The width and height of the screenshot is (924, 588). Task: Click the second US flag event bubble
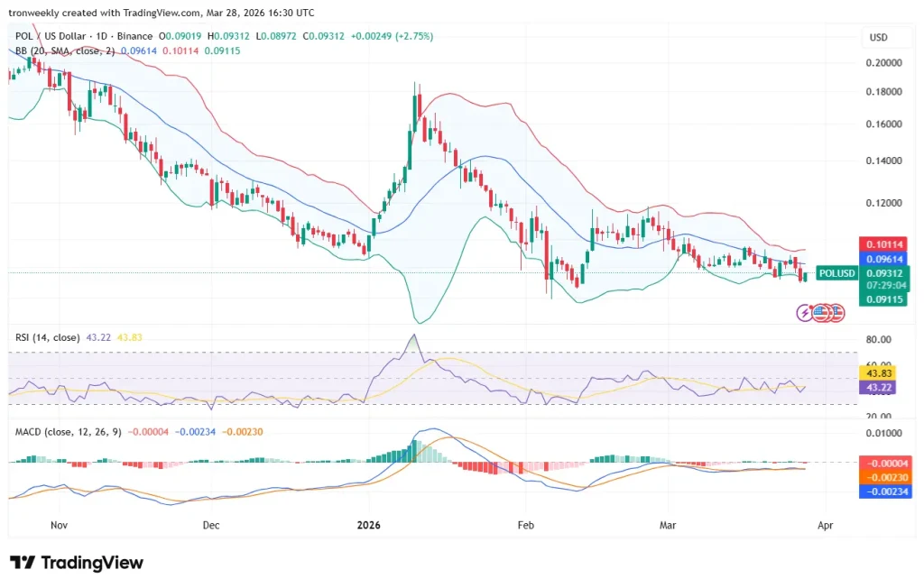[x=837, y=313]
